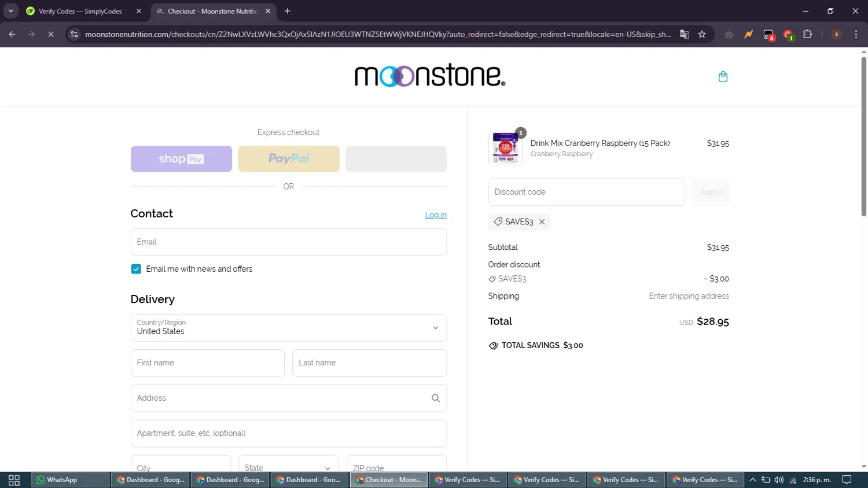The image size is (868, 488).
Task: Open a new browser tab
Action: 288,11
